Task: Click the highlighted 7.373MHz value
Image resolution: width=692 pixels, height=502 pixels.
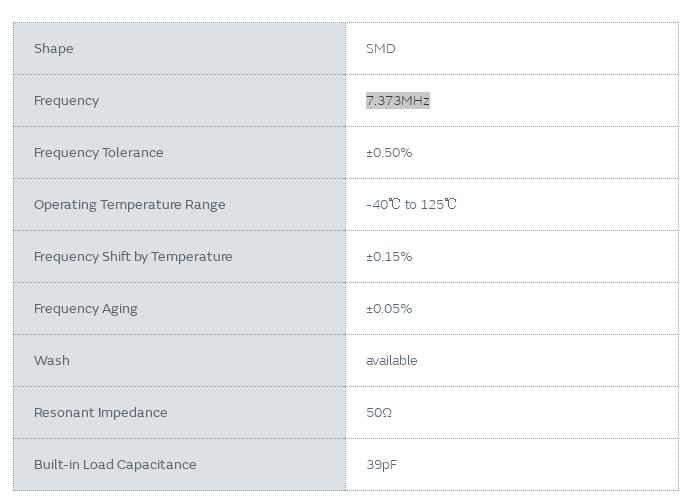Action: (398, 100)
